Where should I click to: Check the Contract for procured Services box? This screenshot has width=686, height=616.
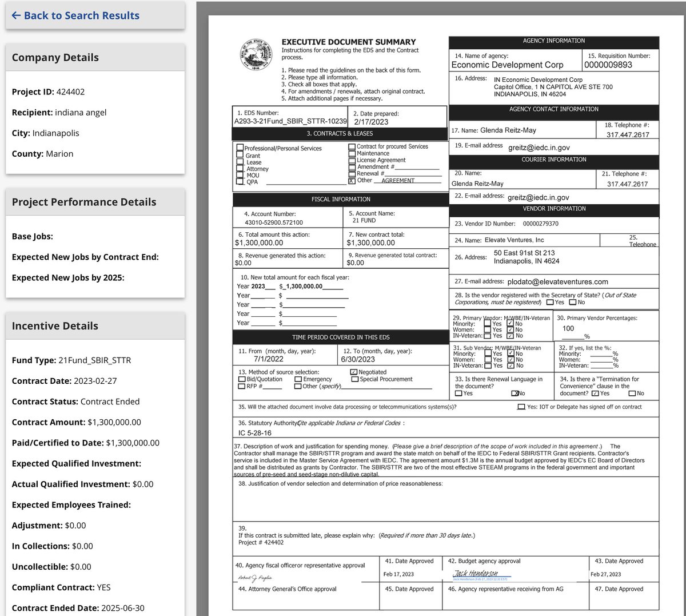point(352,147)
